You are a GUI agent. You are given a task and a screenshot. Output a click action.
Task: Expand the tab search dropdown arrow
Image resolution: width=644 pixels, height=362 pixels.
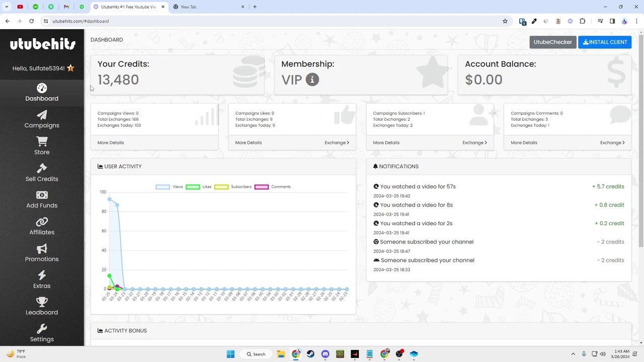click(x=7, y=7)
